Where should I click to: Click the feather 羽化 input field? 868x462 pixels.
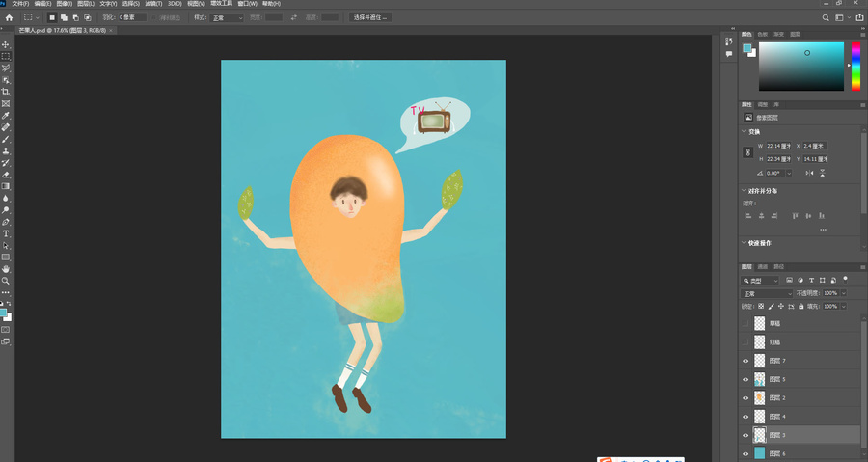click(132, 17)
